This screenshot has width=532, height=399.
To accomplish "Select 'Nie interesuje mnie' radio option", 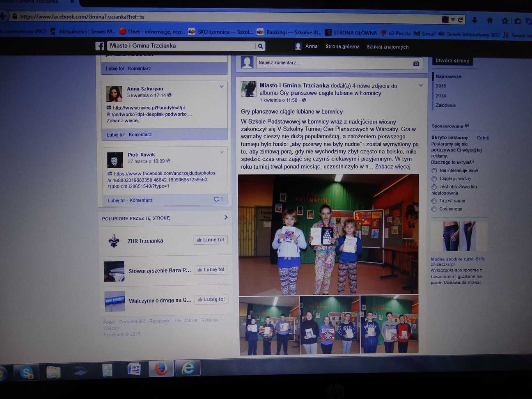I will tap(434, 171).
